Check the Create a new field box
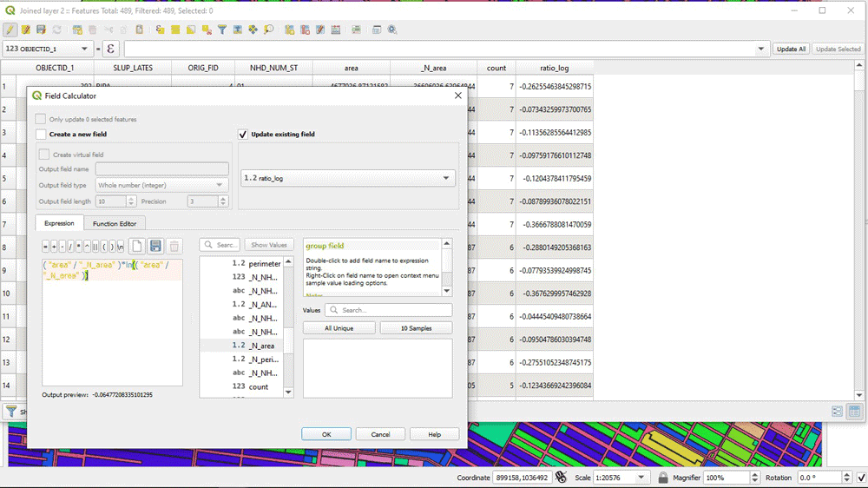The height and width of the screenshot is (488, 868). (x=41, y=134)
